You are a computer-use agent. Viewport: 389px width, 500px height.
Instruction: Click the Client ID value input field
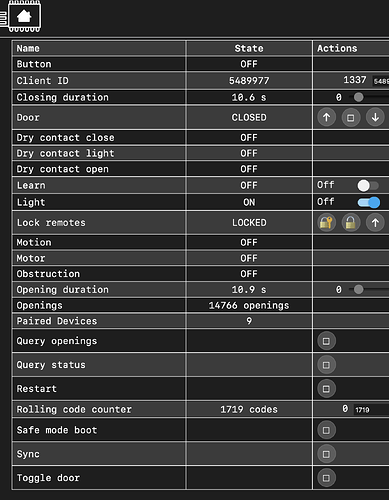(380, 81)
